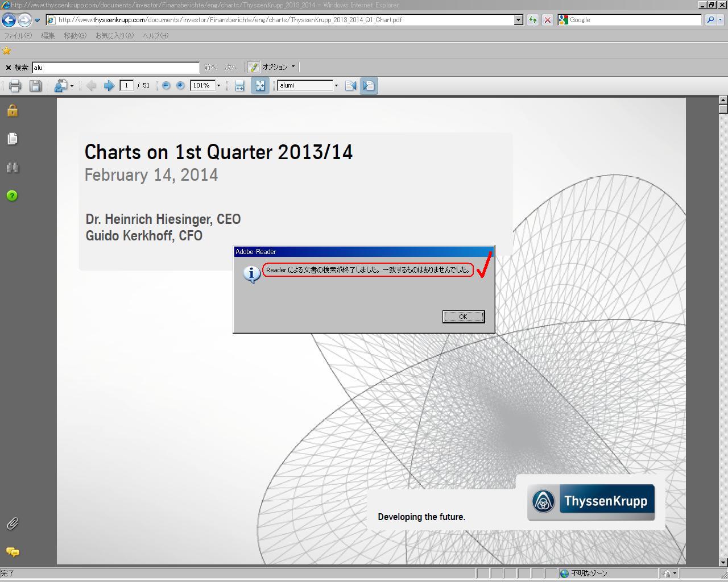
Task: Open the Comments speech bubble panel icon
Action: pyautogui.click(x=12, y=552)
